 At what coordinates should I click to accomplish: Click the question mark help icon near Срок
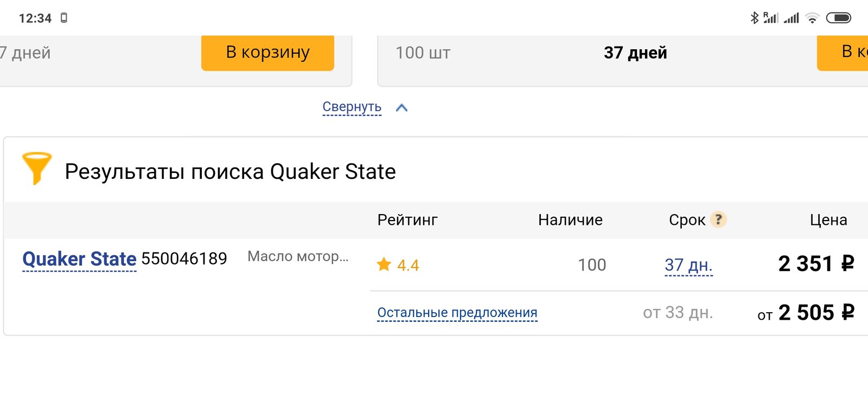[718, 220]
